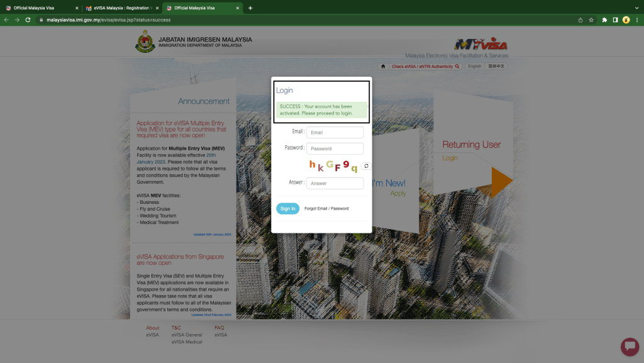Go to the home icon button
Screen dimensions: 644x363
click(x=383, y=66)
